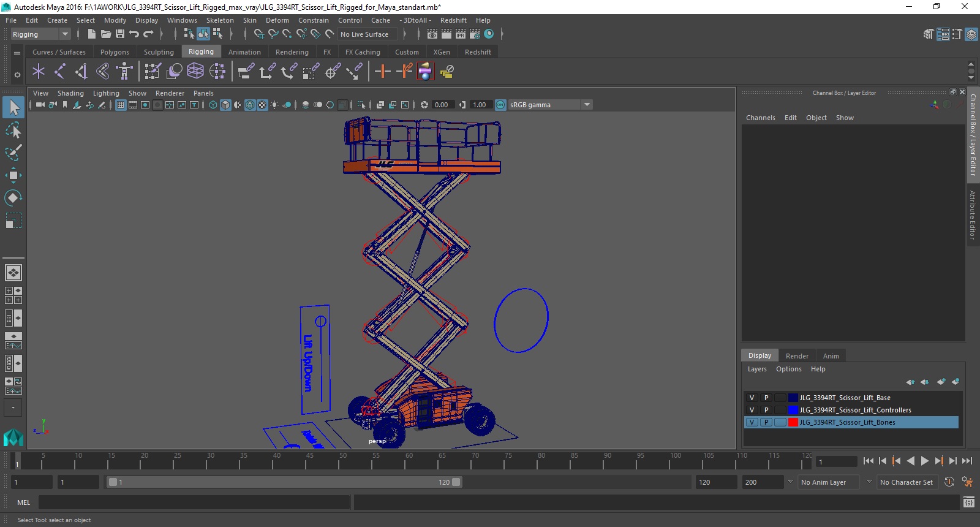Open the Deform menu
Screen dimensions: 980x527
tap(277, 20)
